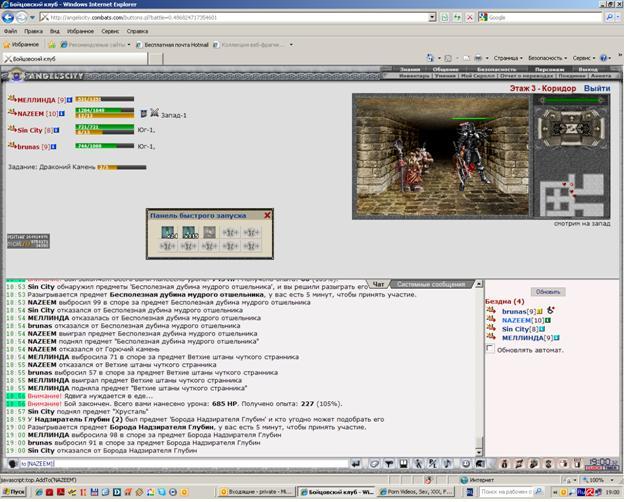Click the Анкета link in game menu

[601, 76]
